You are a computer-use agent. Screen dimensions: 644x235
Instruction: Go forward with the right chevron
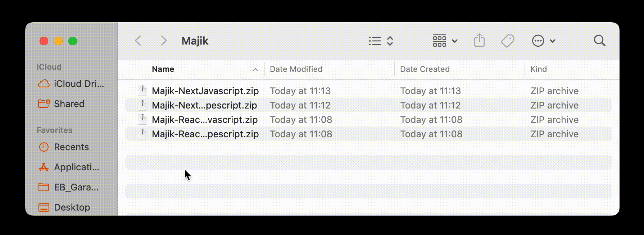tap(164, 41)
